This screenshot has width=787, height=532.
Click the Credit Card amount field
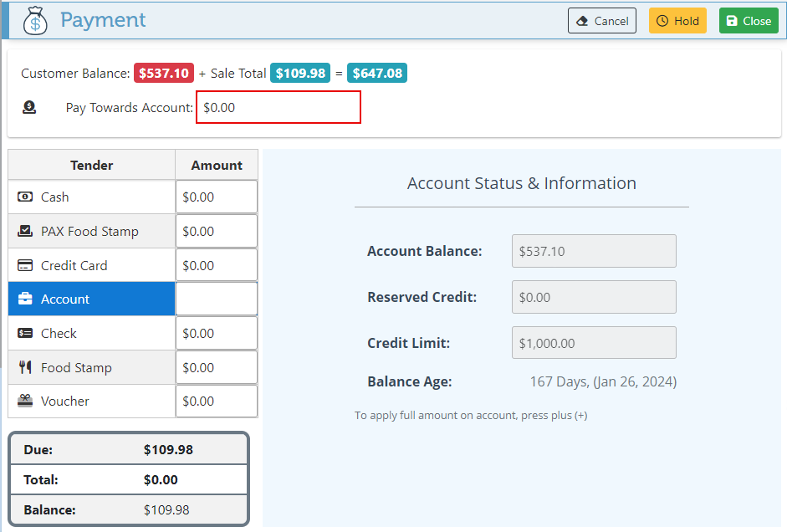217,266
